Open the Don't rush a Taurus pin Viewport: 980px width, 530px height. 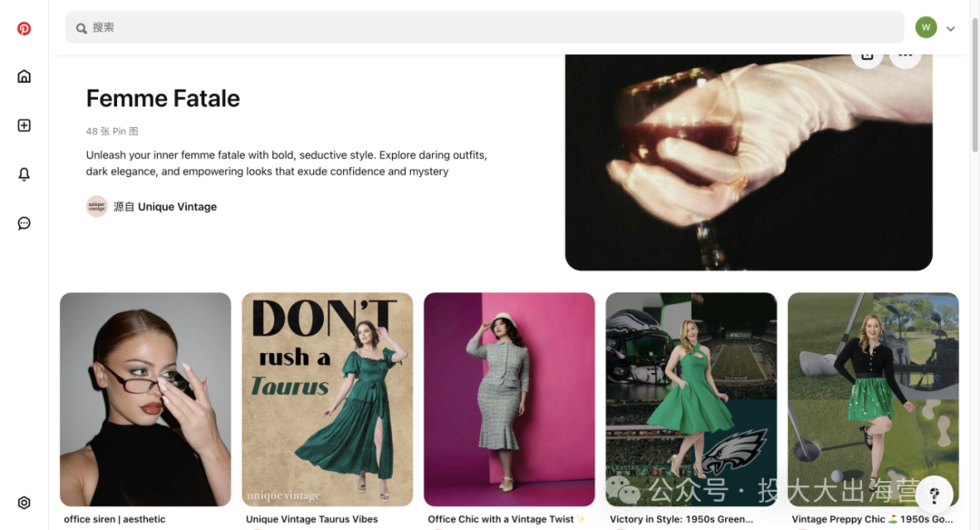click(x=327, y=398)
